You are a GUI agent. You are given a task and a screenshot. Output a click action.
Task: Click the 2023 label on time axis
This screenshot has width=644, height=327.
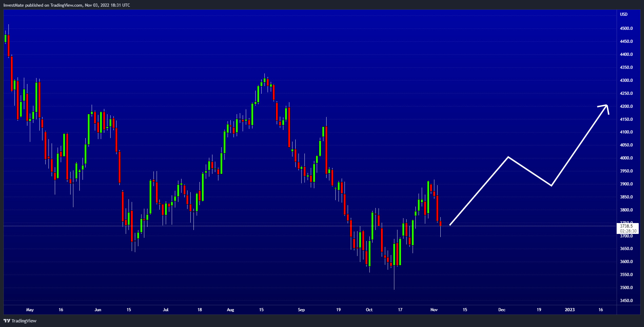570,310
